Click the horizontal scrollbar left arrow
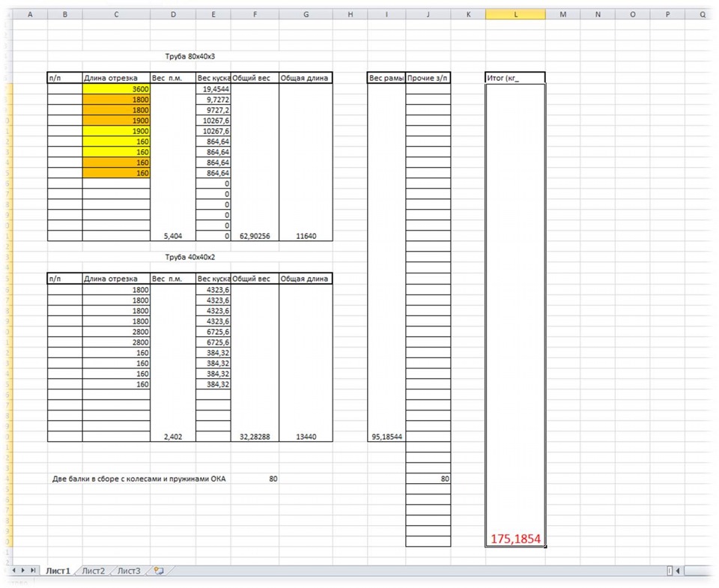Screen dimensions: 719x588 pos(678,571)
